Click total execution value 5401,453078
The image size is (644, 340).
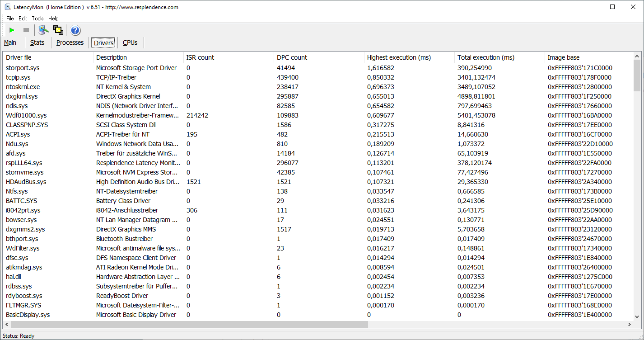[x=476, y=115]
